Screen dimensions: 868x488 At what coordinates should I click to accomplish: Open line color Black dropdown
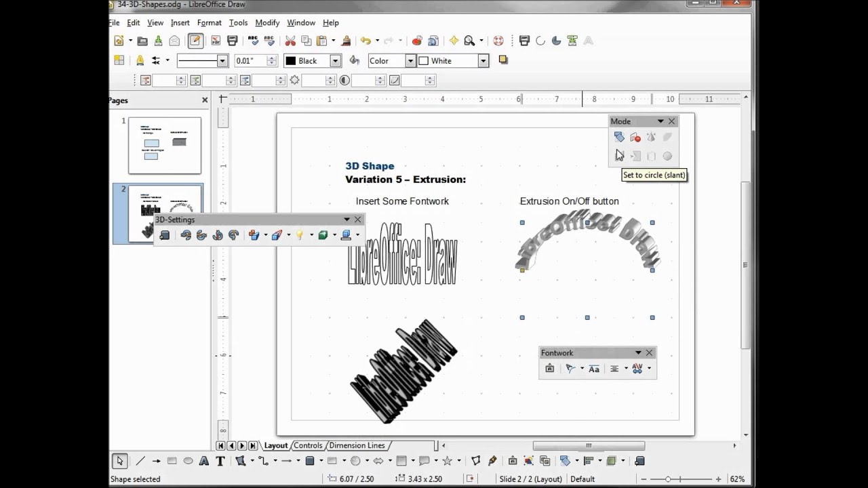(335, 61)
